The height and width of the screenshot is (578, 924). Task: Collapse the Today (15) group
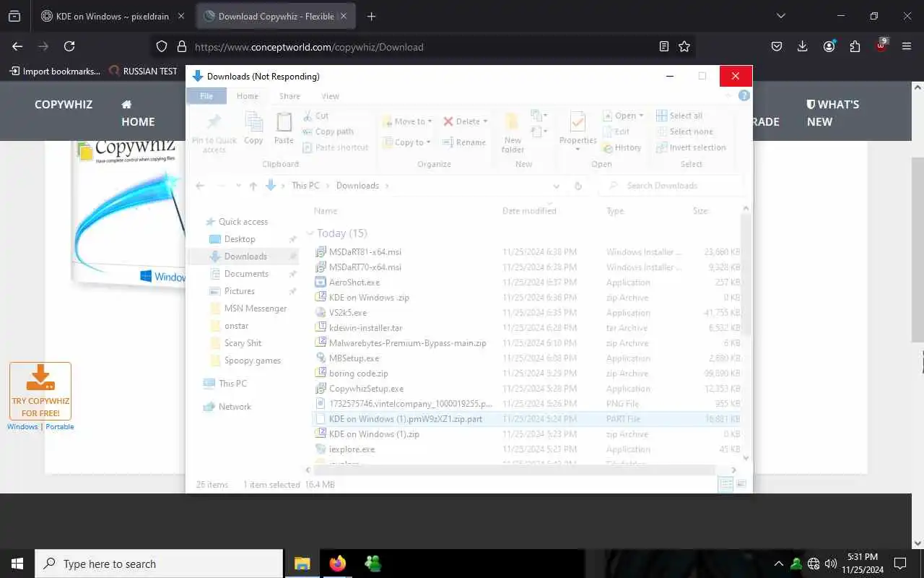[x=310, y=233]
